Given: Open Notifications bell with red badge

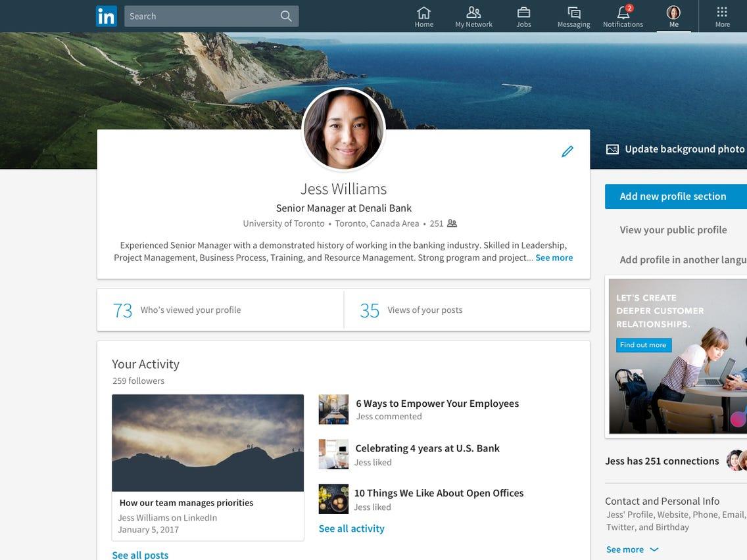Looking at the screenshot, I should [x=623, y=16].
